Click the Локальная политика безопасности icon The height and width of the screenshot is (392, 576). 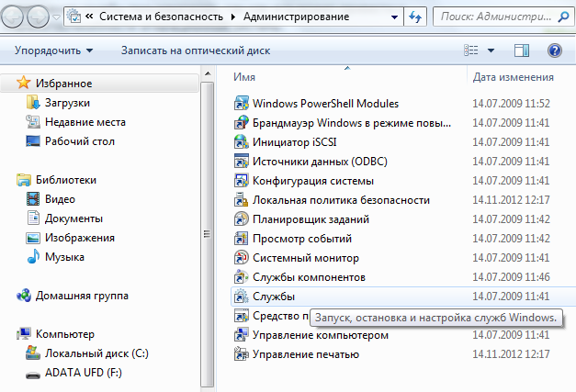pyautogui.click(x=242, y=199)
